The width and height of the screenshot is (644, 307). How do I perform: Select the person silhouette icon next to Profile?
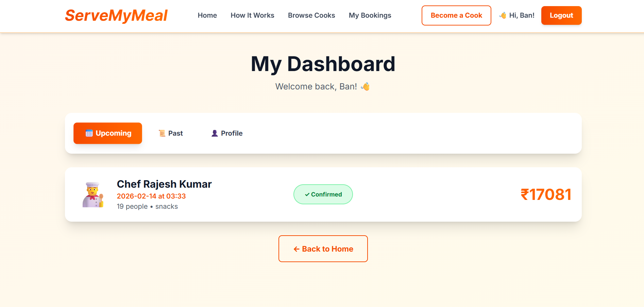pyautogui.click(x=215, y=133)
